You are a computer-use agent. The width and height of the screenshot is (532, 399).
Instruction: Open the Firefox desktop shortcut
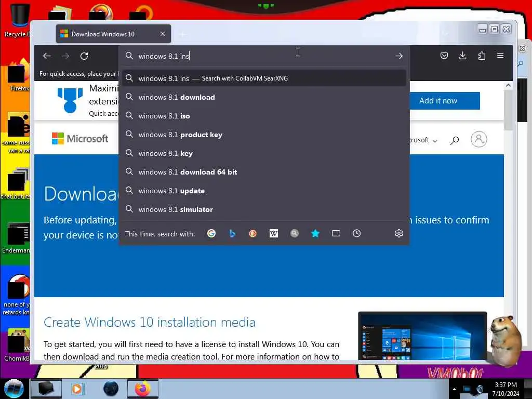(19, 75)
